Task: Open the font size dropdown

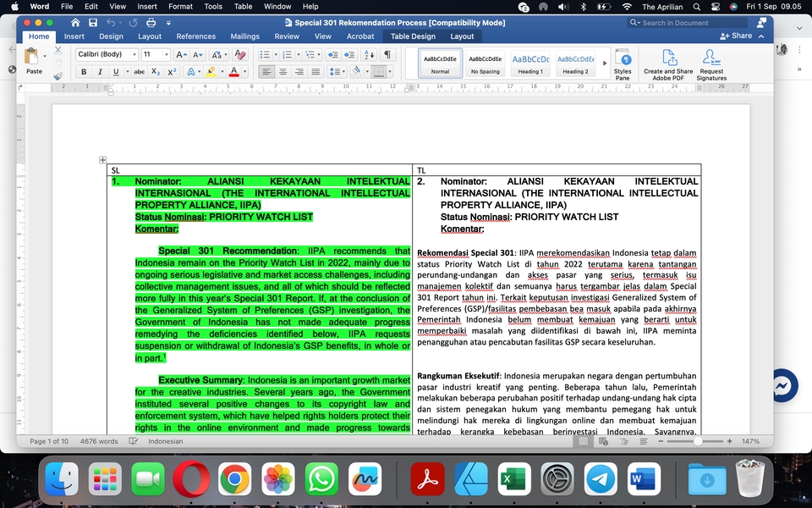Action: click(167, 54)
